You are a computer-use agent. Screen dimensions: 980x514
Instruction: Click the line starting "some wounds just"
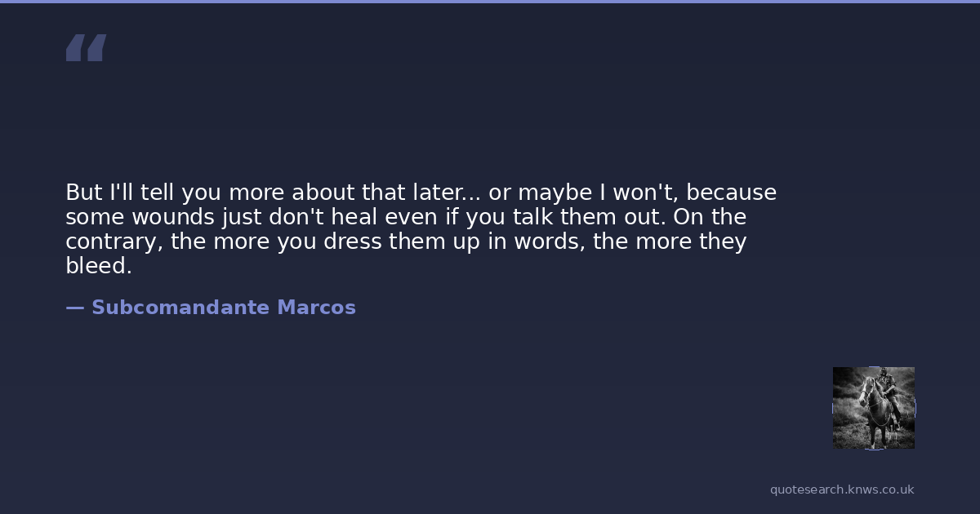click(406, 218)
